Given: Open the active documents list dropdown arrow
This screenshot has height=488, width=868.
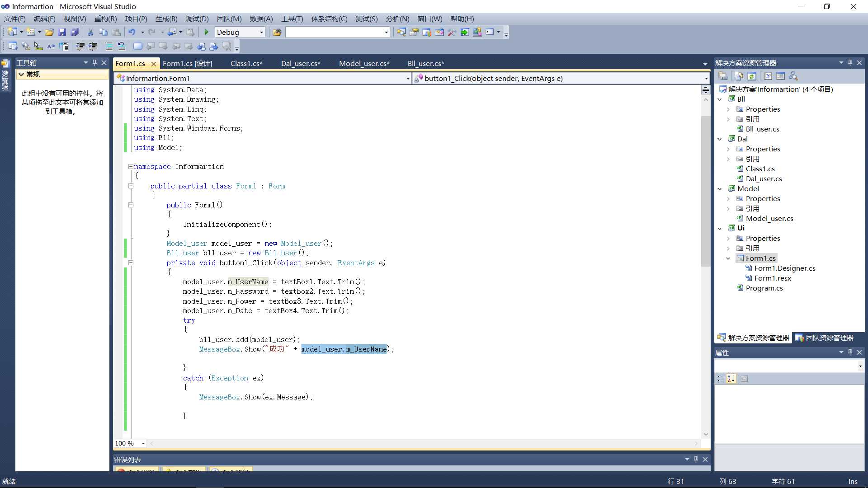Looking at the screenshot, I should pos(705,64).
